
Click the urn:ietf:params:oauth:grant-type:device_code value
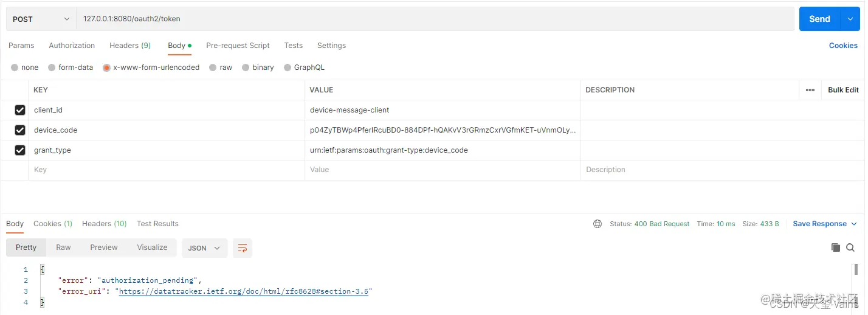point(442,150)
